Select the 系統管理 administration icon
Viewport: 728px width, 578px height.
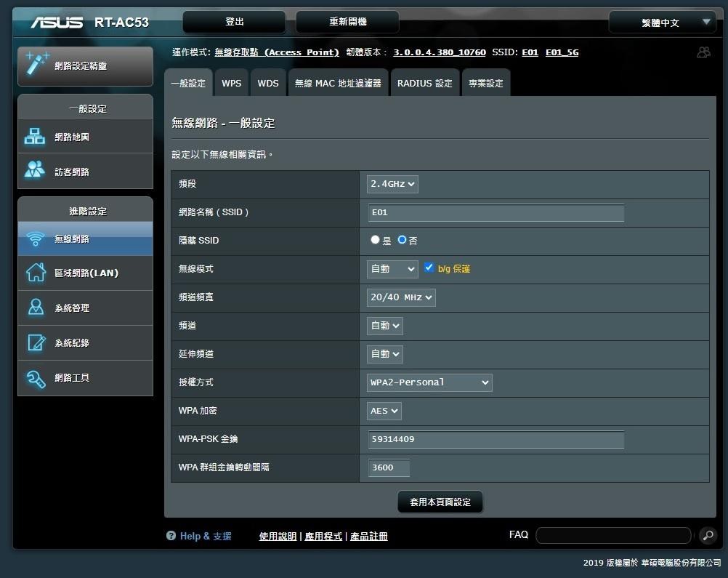tap(34, 308)
